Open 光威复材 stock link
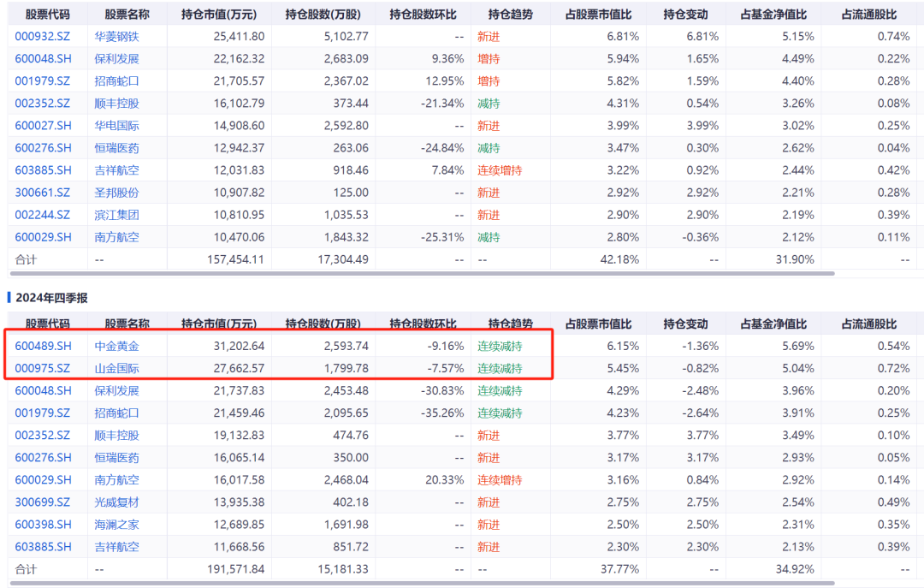The height and width of the screenshot is (588, 924). pyautogui.click(x=116, y=502)
